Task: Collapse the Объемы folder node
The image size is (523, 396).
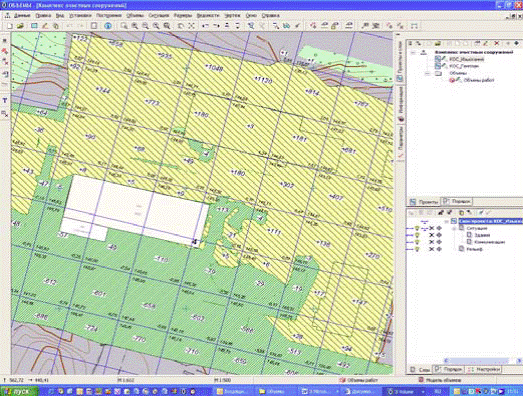Action: pyautogui.click(x=428, y=73)
